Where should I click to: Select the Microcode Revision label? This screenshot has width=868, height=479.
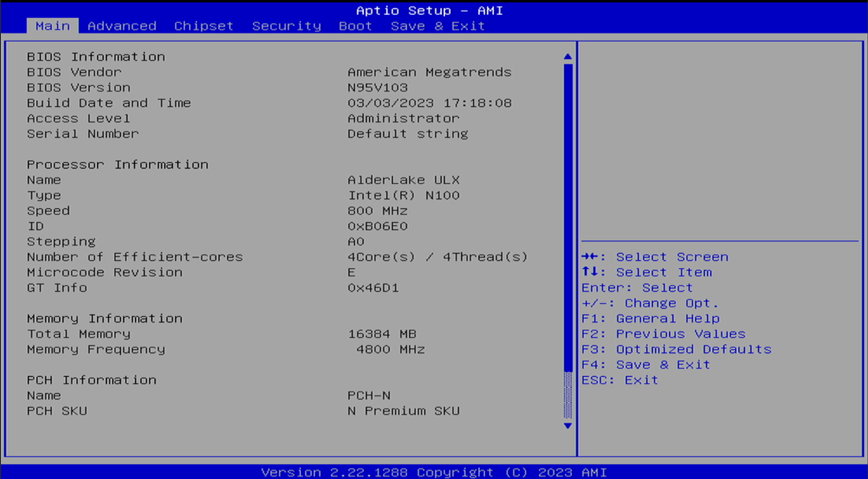[x=105, y=272]
